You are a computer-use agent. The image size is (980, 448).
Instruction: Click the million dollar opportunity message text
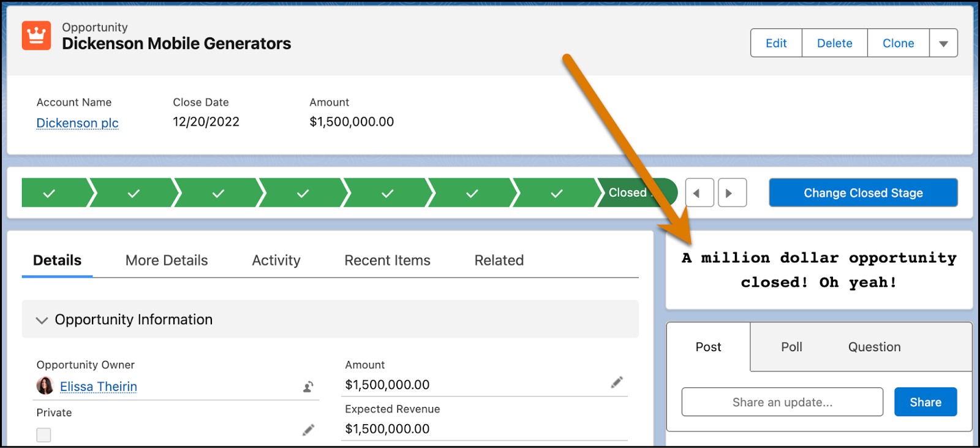point(819,270)
